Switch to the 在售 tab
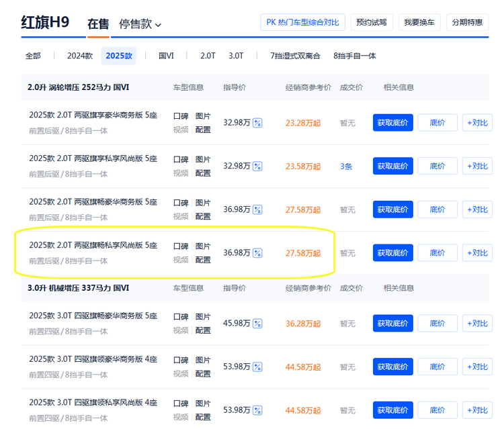The width and height of the screenshot is (504, 429). (x=98, y=24)
